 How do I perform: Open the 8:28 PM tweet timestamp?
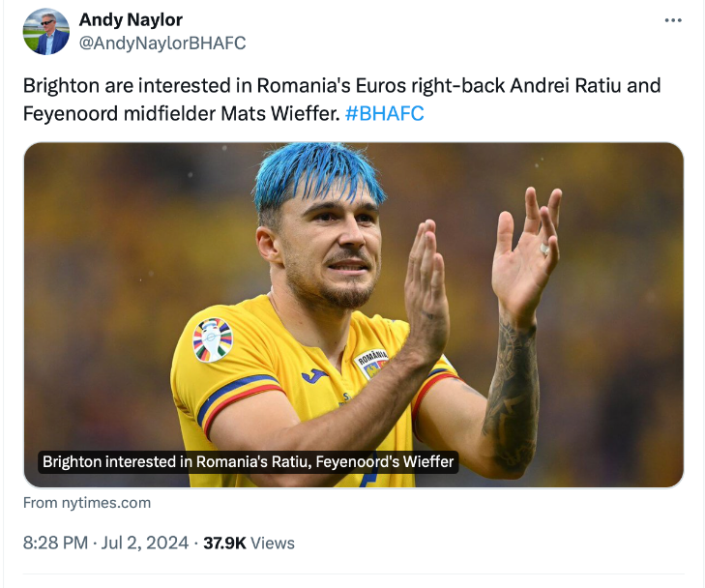[x=56, y=543]
